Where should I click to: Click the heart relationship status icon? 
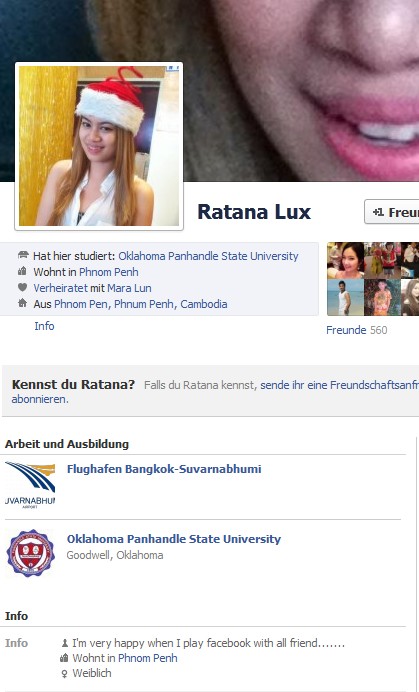point(23,287)
